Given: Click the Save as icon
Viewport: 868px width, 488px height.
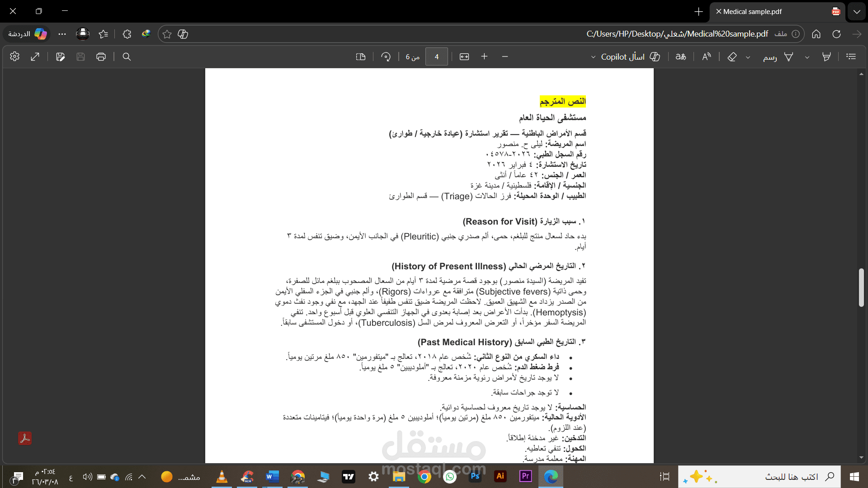Looking at the screenshot, I should coord(60,56).
